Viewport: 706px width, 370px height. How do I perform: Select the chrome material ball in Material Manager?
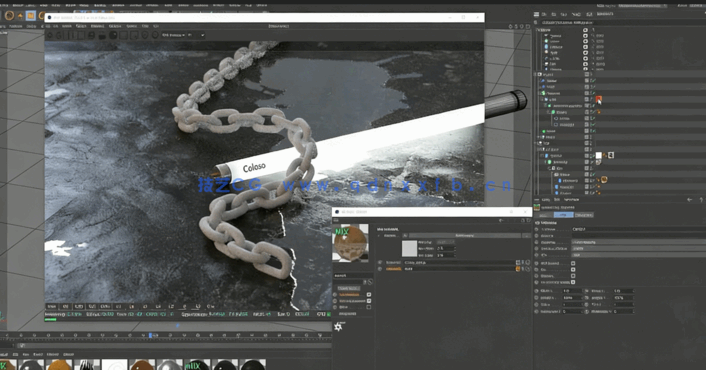click(x=169, y=365)
